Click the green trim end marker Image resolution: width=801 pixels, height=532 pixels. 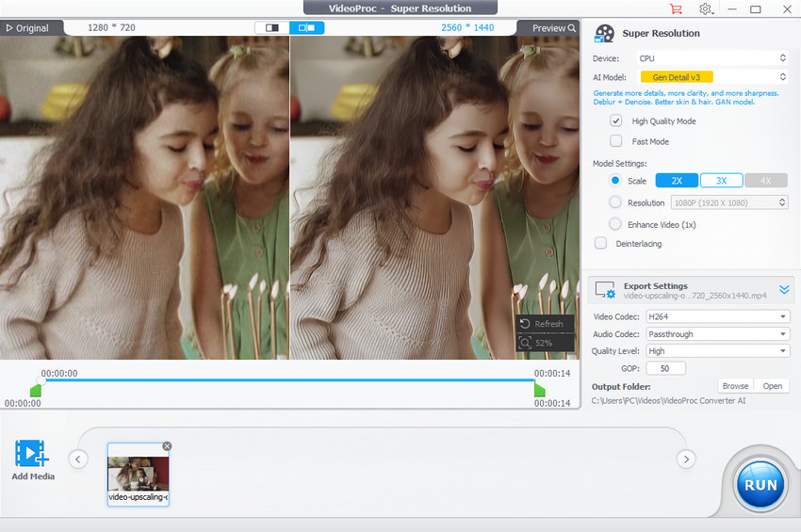click(539, 391)
